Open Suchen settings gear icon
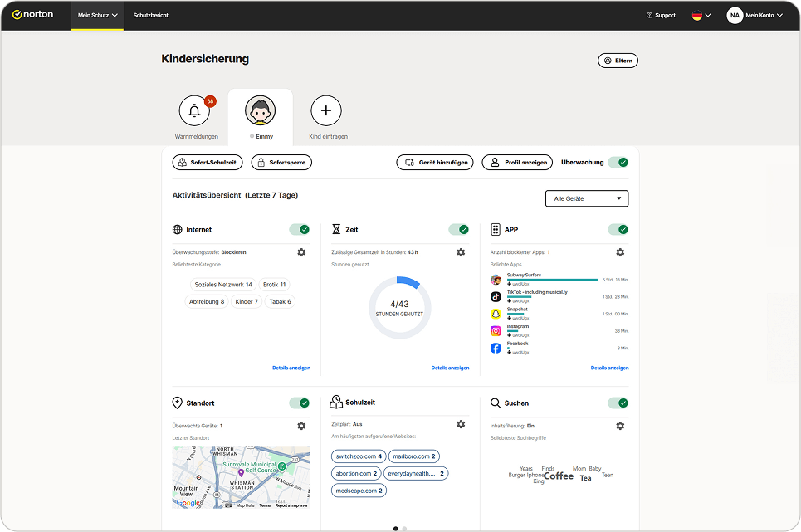Screen dimensions: 801x532 click(x=620, y=426)
